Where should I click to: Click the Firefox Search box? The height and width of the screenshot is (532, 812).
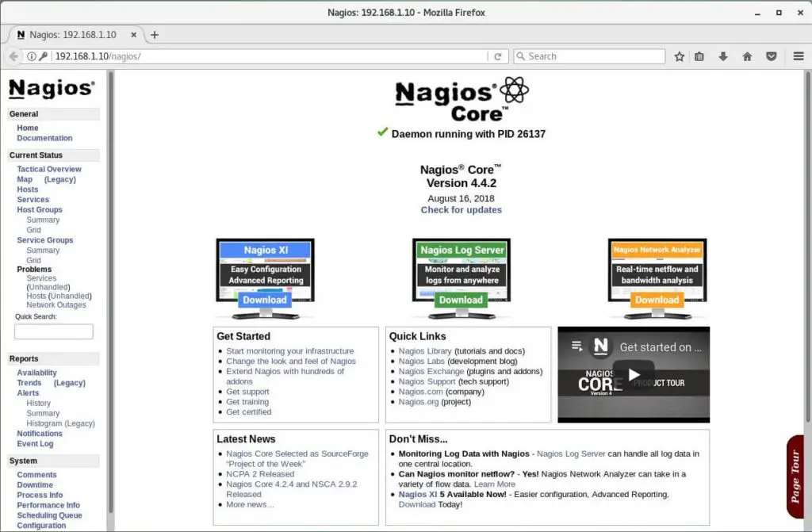pos(589,56)
